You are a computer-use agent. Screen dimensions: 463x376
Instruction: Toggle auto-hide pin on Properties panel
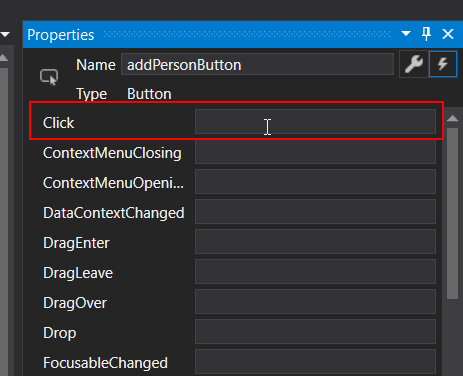426,34
